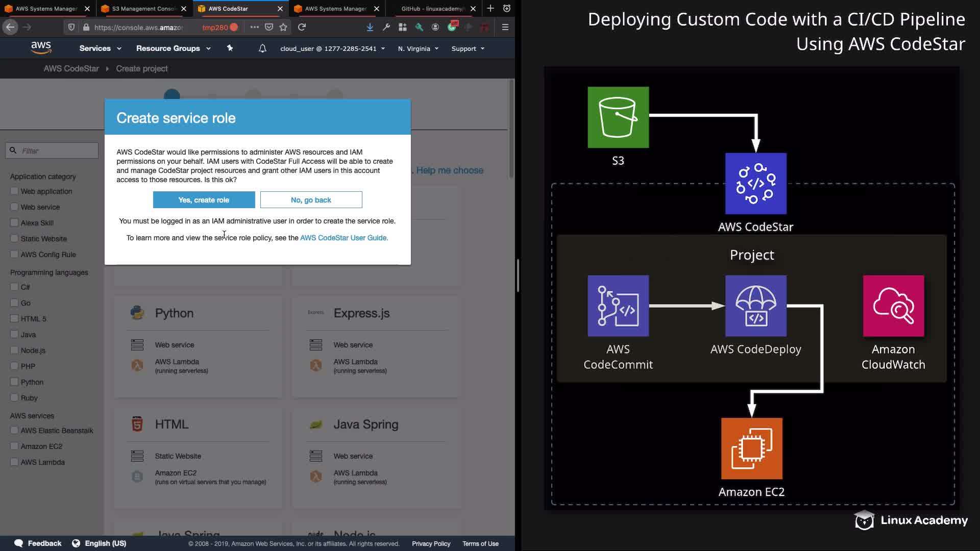The width and height of the screenshot is (980, 551).
Task: Bookmark page using the star icon
Action: click(x=283, y=27)
